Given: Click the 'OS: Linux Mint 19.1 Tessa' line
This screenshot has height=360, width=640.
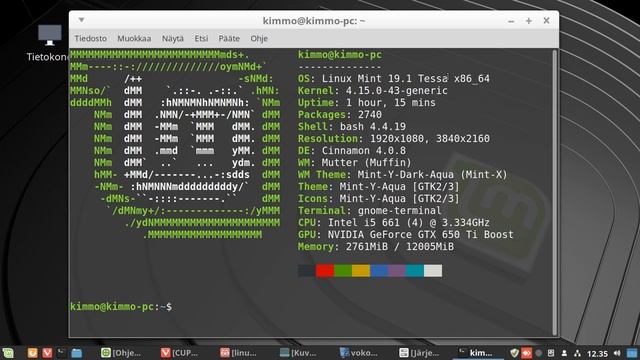Looking at the screenshot, I should 393,79.
